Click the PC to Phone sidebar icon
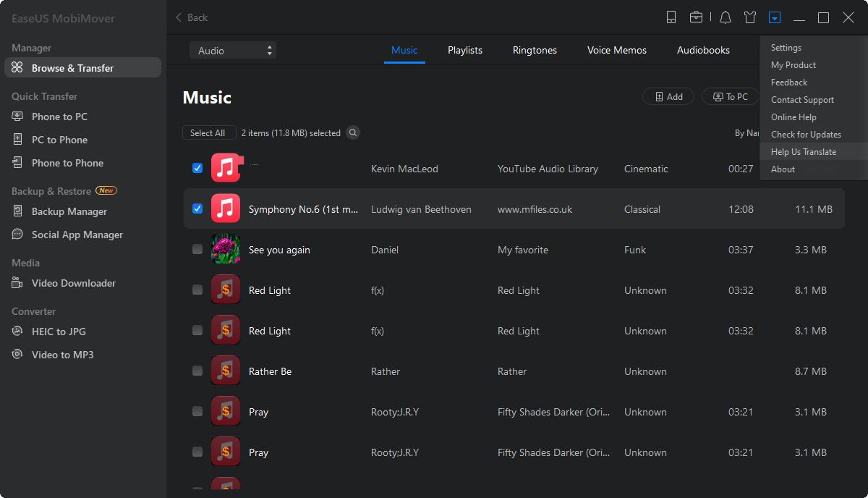 coord(17,140)
